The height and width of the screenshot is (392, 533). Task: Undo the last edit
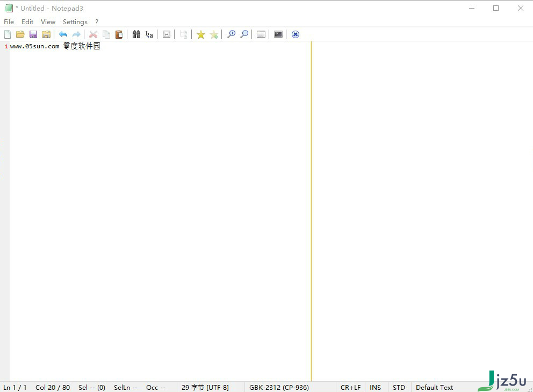click(63, 34)
